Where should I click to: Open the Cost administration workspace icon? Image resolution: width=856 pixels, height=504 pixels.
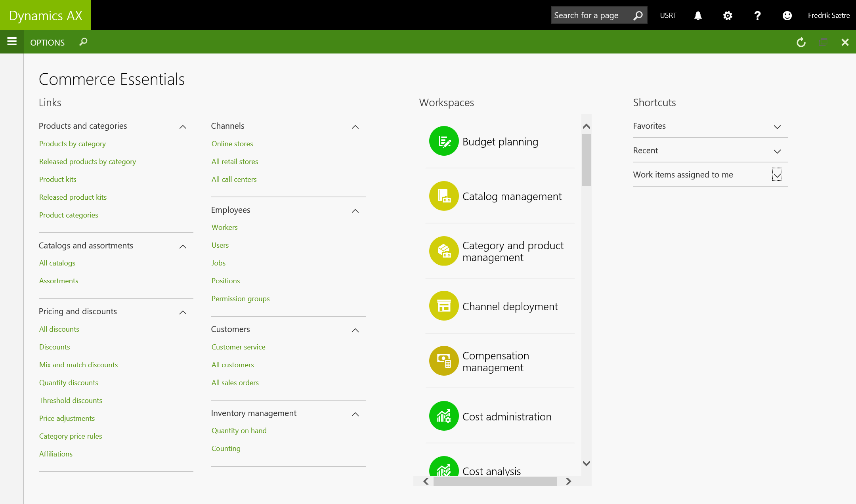point(444,416)
